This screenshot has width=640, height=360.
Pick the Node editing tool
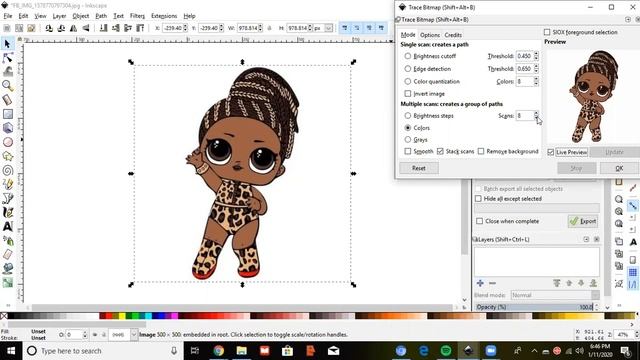(x=7, y=58)
